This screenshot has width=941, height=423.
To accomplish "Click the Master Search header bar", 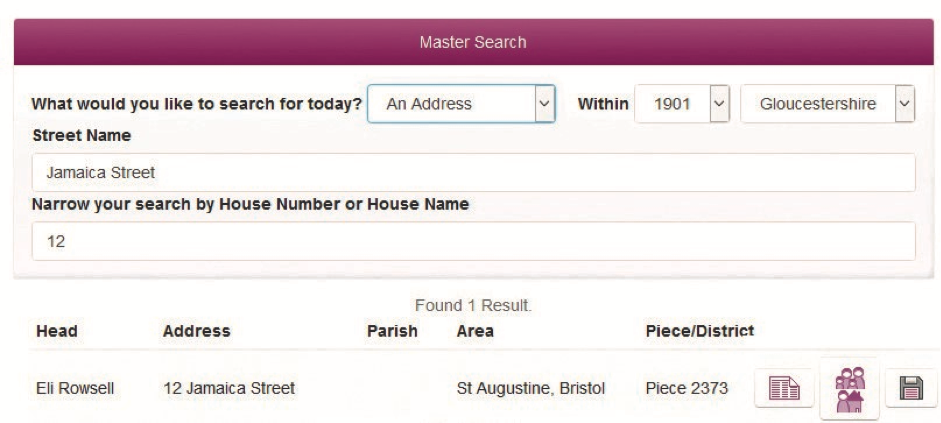I will [473, 43].
